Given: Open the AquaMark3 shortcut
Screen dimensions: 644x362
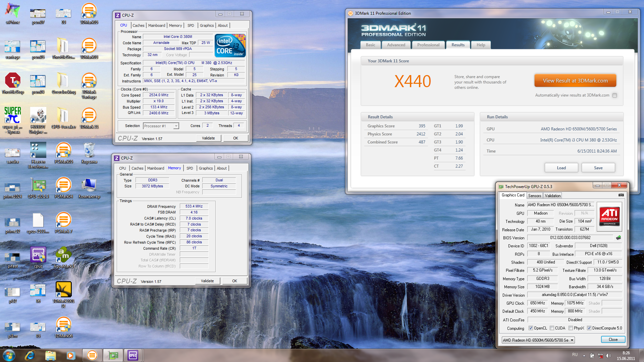Looking at the screenshot, I should (63, 257).
